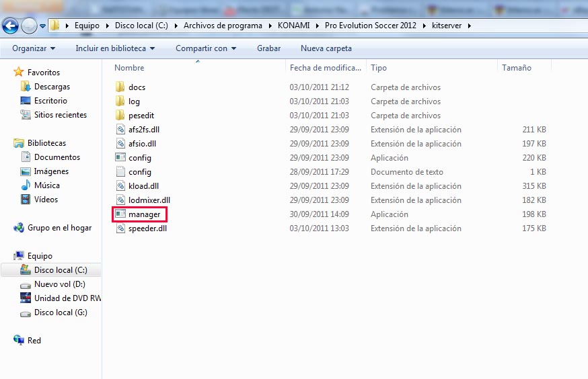Click the Descargas folder icon
The image size is (588, 379).
(x=26, y=87)
